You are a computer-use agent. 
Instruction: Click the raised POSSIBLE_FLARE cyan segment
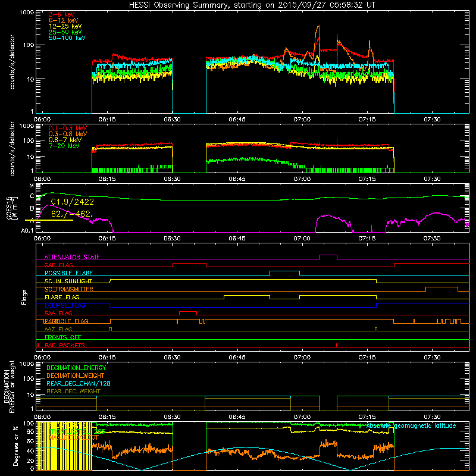tap(285, 271)
